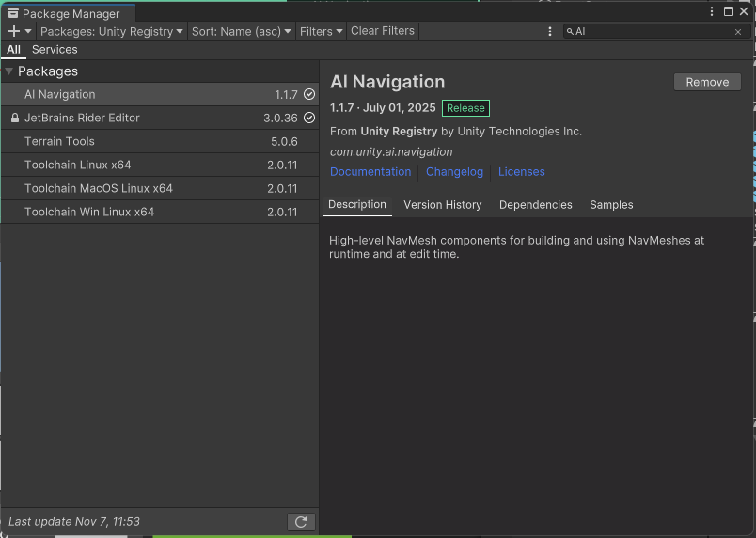Switch to the Services tab

[x=55, y=50]
